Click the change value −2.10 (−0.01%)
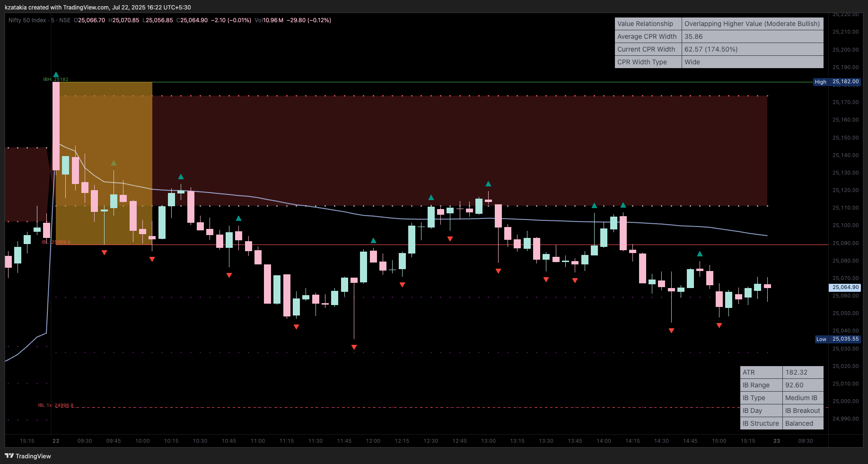This screenshot has height=464, width=868. [x=231, y=20]
